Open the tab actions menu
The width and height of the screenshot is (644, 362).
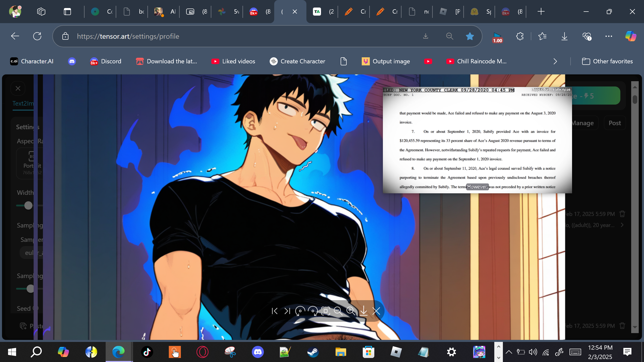tap(67, 12)
